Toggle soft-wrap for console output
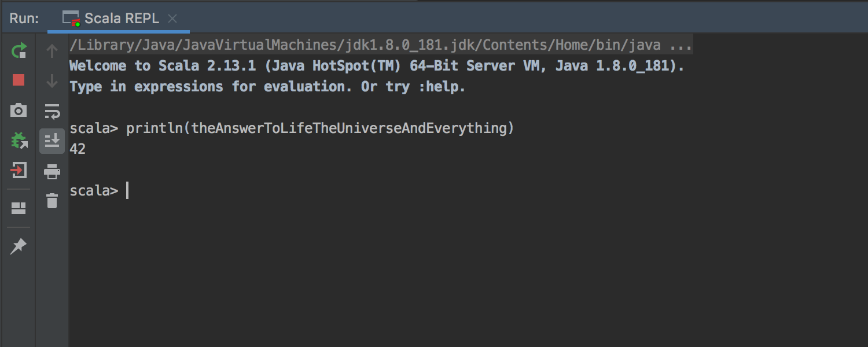 point(52,111)
